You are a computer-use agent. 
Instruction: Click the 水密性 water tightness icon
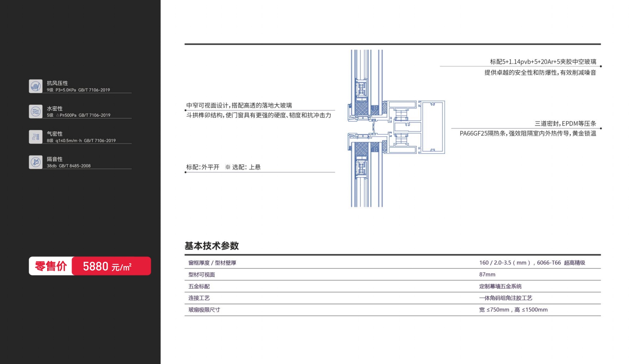[36, 112]
